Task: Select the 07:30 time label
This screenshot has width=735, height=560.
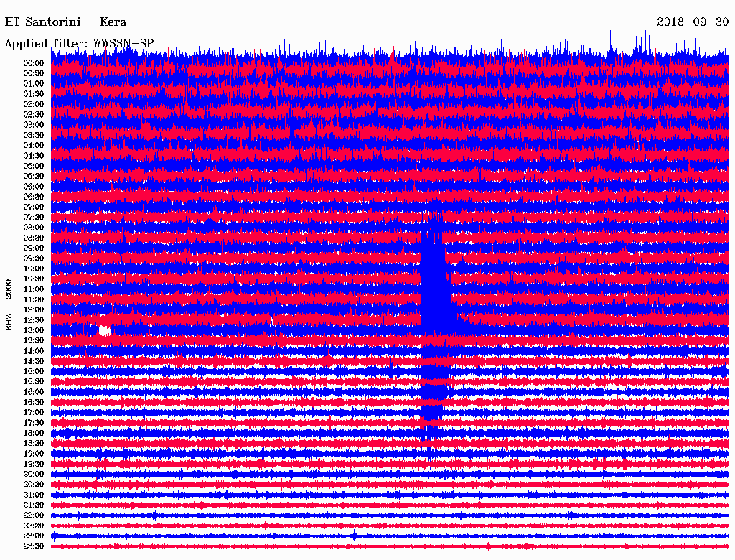Action: [x=34, y=218]
